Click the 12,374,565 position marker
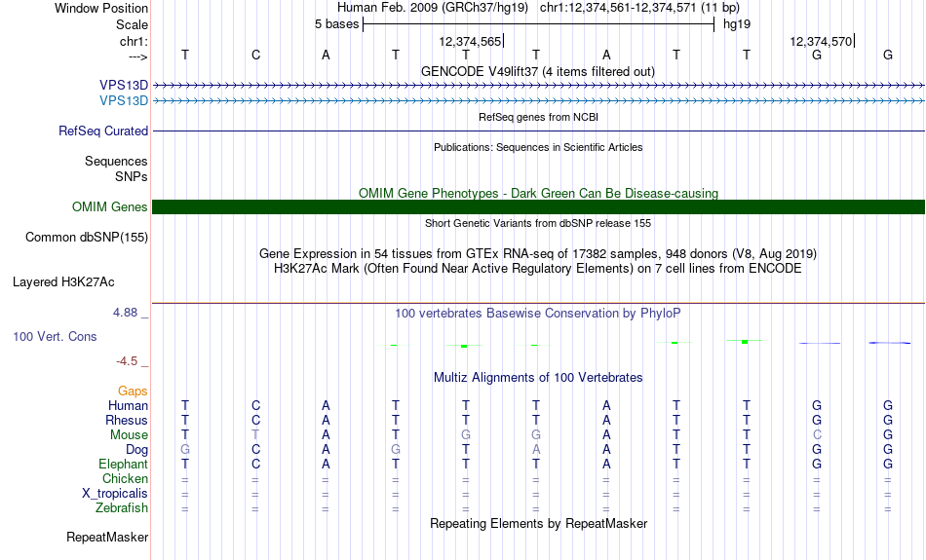The height and width of the screenshot is (560, 926). tap(470, 41)
